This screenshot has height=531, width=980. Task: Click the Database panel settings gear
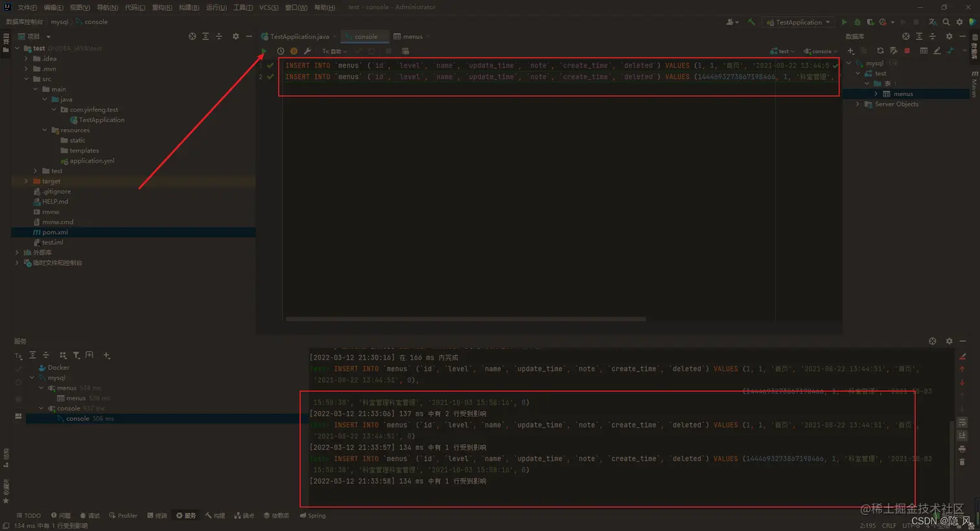coord(949,36)
